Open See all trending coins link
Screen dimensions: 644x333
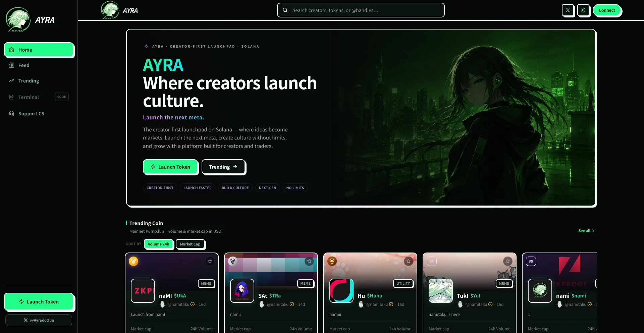(586, 231)
